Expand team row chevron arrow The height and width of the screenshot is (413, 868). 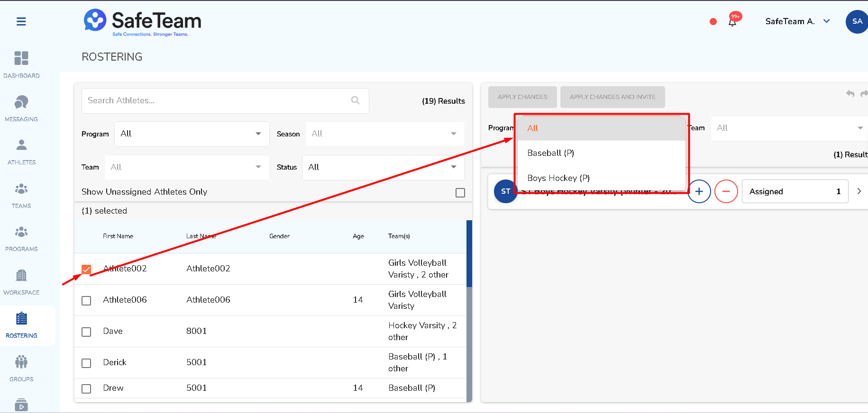(859, 191)
